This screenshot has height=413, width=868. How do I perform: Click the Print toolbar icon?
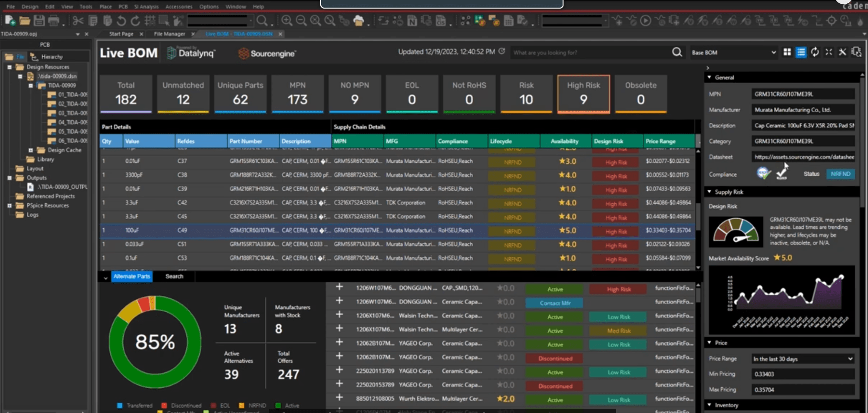pos(54,21)
